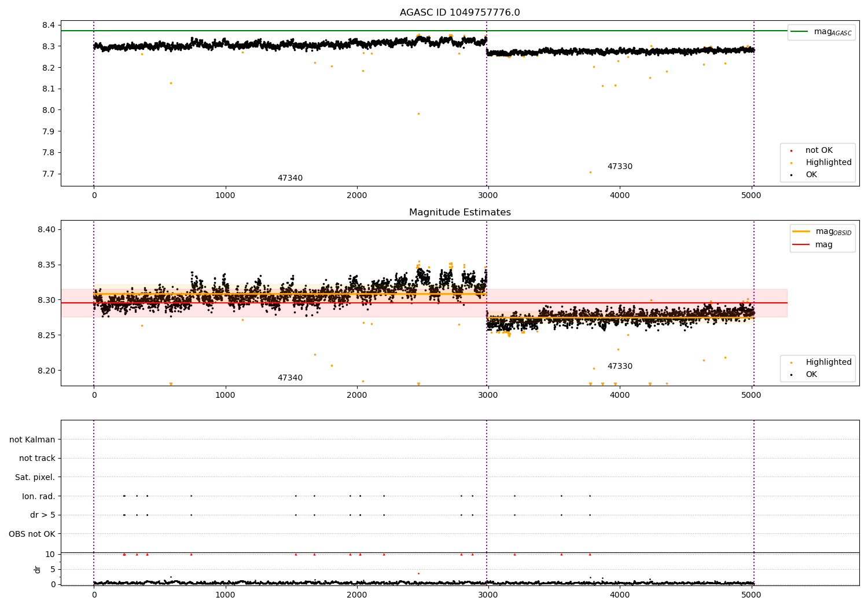Click the 8.1 tick on top plot y-axis

pos(49,89)
